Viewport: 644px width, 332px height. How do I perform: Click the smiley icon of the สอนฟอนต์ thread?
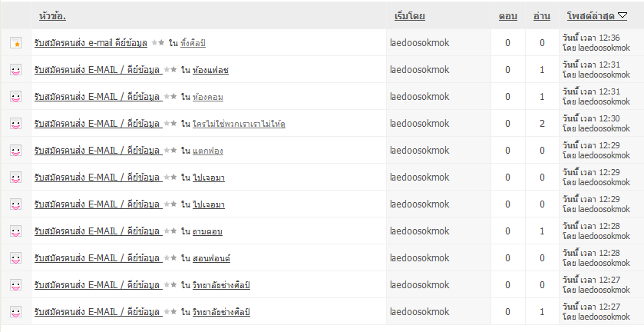click(15, 259)
